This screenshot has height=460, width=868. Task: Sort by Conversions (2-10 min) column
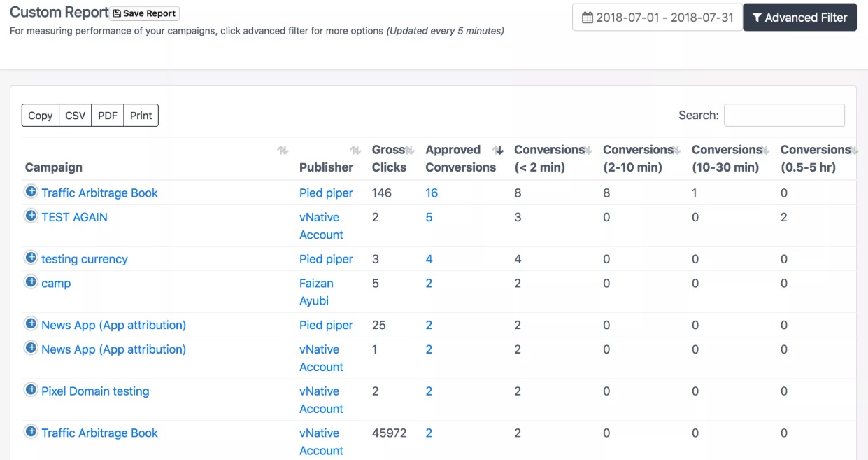676,151
